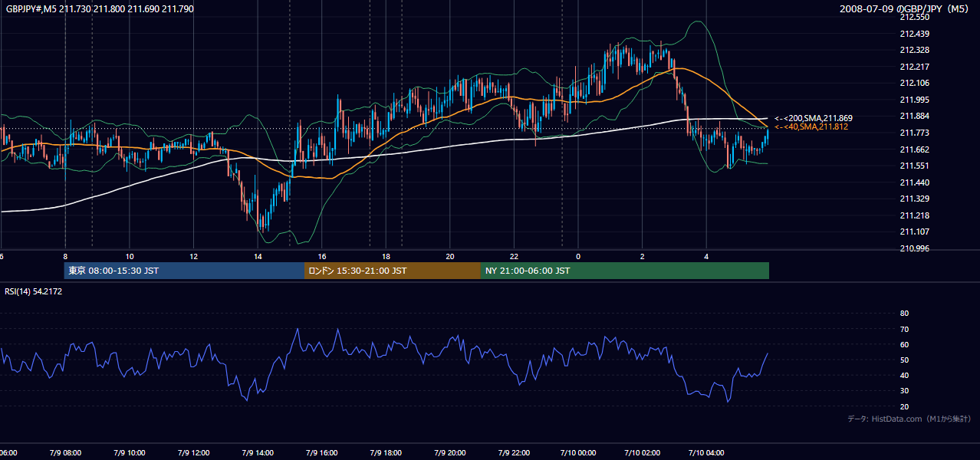
Task: Click hour 18 on price chart time axis
Action: pos(386,256)
